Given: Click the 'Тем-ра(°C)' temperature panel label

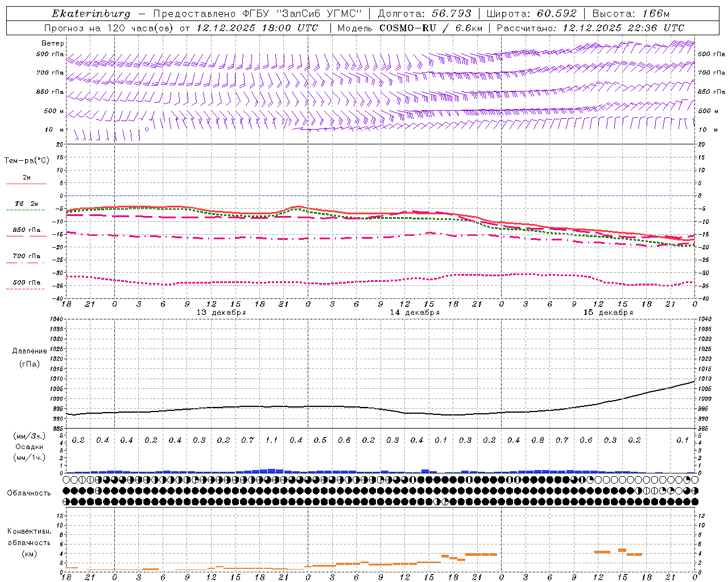Looking at the screenshot, I should (x=27, y=161).
